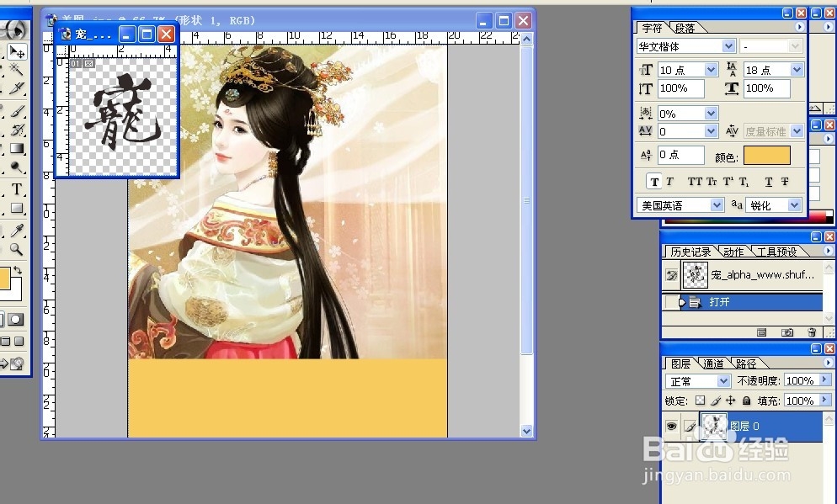Toggle lock position for the layer

point(731,401)
